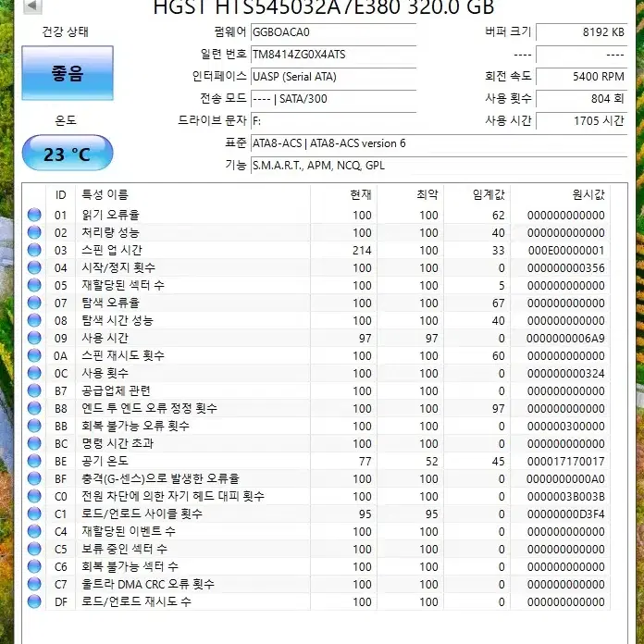Click current value 214 in spin-up row
This screenshot has height=644, width=644.
[x=362, y=251]
